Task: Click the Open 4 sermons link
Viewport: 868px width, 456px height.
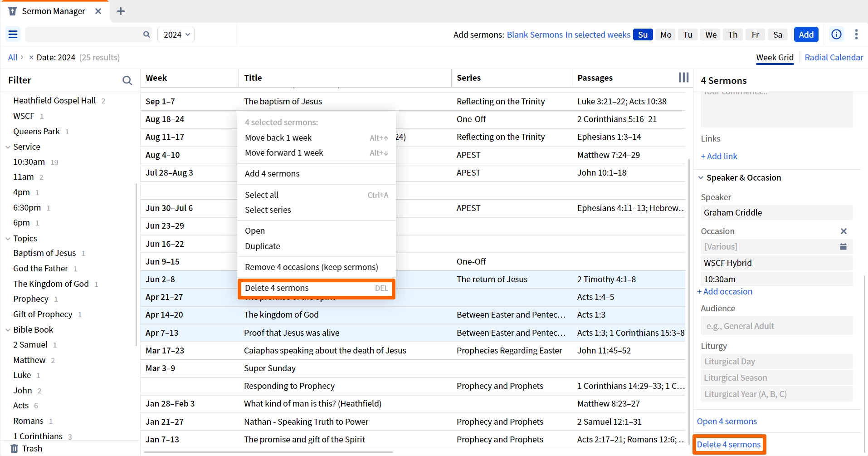Action: click(727, 422)
